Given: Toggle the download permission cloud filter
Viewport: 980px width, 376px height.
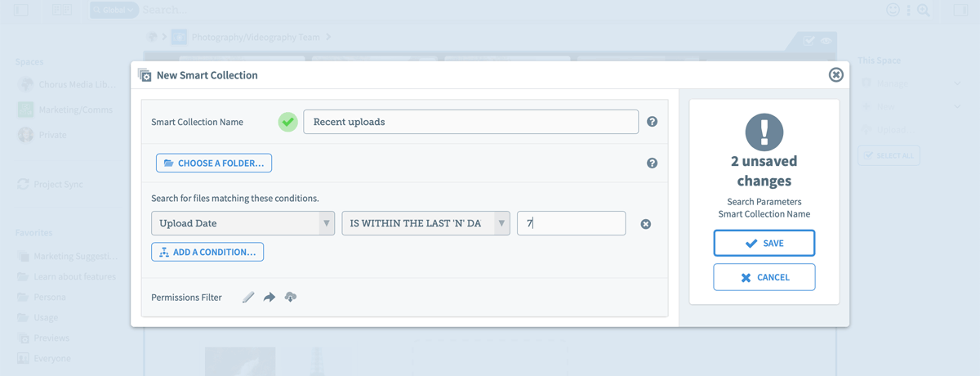Looking at the screenshot, I should [x=290, y=298].
